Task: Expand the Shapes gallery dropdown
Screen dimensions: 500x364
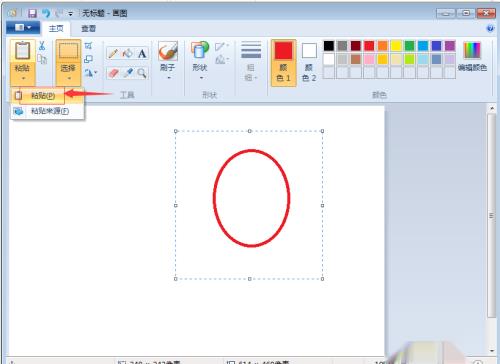Action: [x=201, y=78]
